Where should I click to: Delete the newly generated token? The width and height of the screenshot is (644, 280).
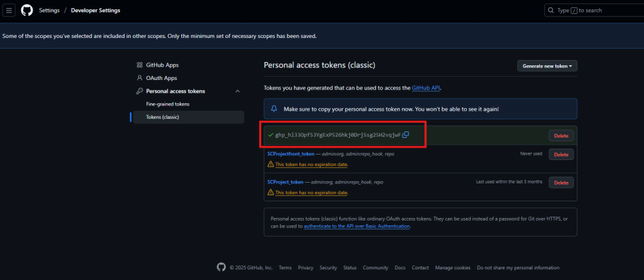[561, 135]
